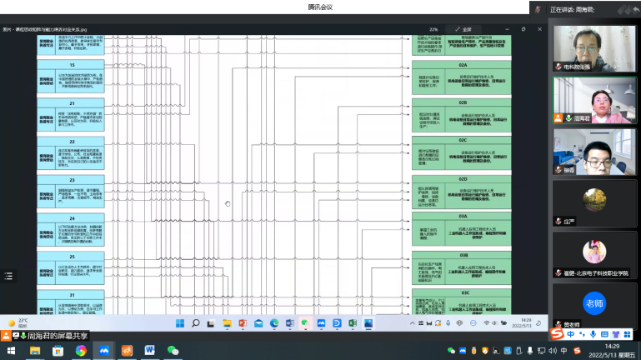The height and width of the screenshot is (360, 641).
Task: Open File Explorer in the bottom taskbar
Action: pos(35,351)
